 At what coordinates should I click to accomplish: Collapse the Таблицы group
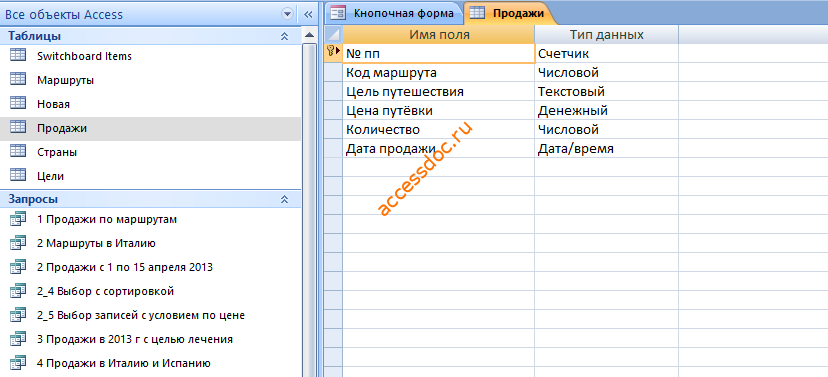pos(284,36)
